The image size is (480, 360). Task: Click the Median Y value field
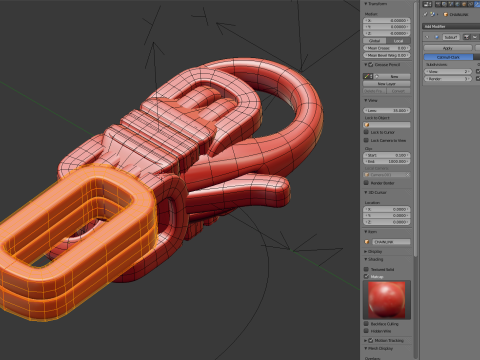(x=387, y=27)
